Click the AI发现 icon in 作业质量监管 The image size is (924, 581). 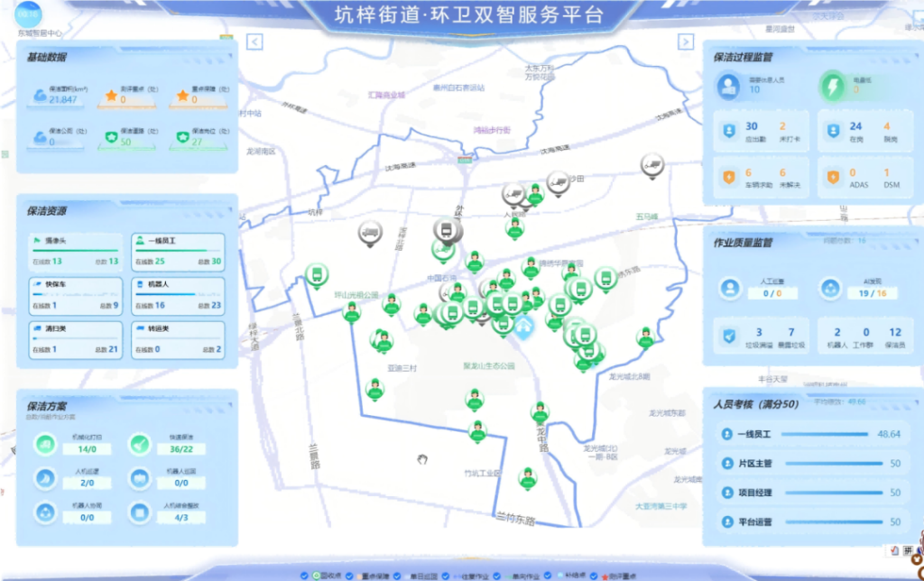[831, 288]
